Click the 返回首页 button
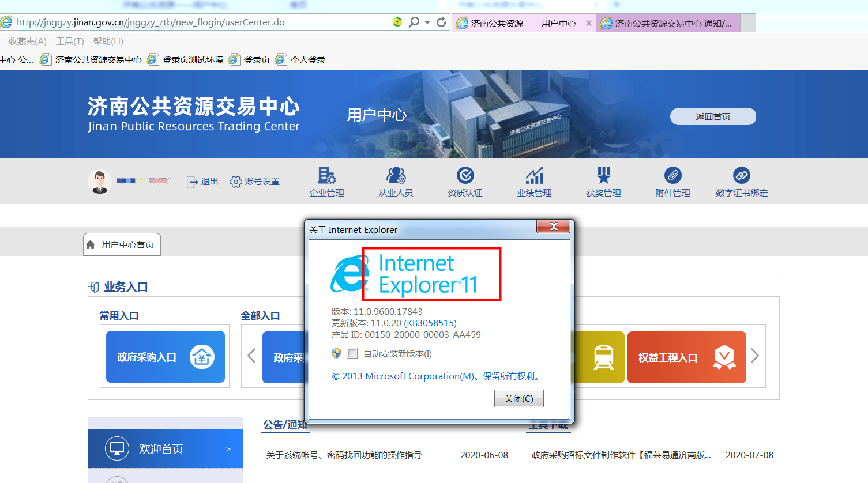This screenshot has width=868, height=483. [712, 116]
